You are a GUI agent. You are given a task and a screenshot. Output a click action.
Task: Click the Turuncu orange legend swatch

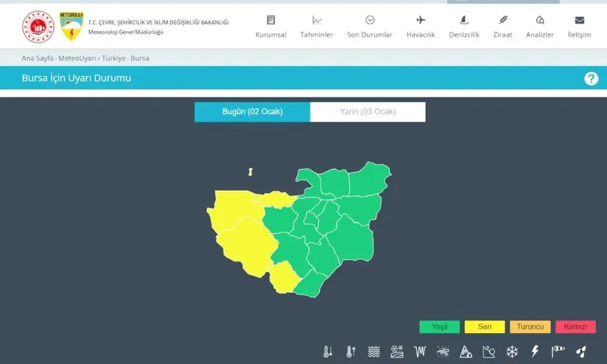[530, 327]
